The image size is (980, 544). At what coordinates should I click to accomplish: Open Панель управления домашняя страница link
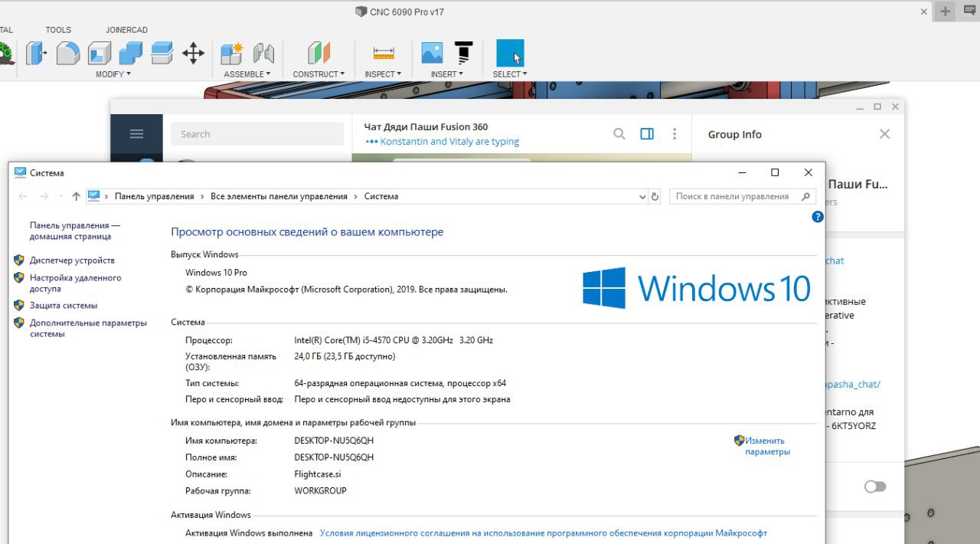75,231
